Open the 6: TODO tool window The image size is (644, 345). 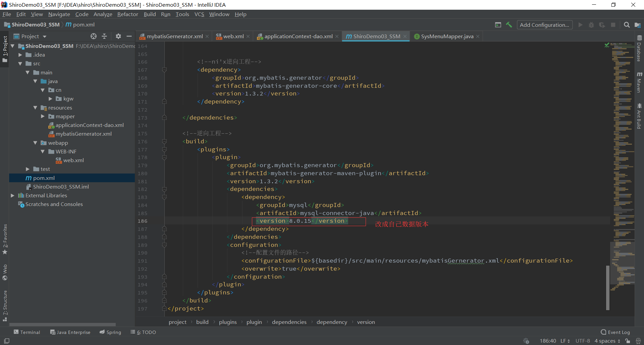143,332
